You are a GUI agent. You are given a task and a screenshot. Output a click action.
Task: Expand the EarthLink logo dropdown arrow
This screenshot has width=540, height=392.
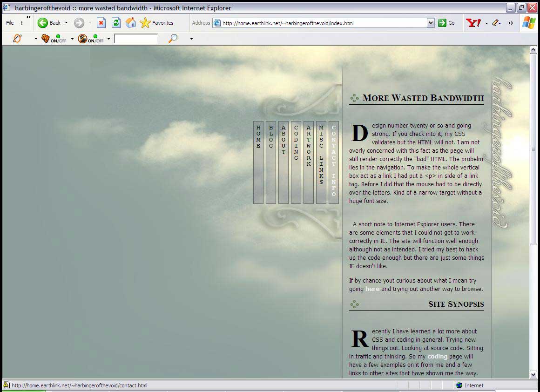[36, 39]
